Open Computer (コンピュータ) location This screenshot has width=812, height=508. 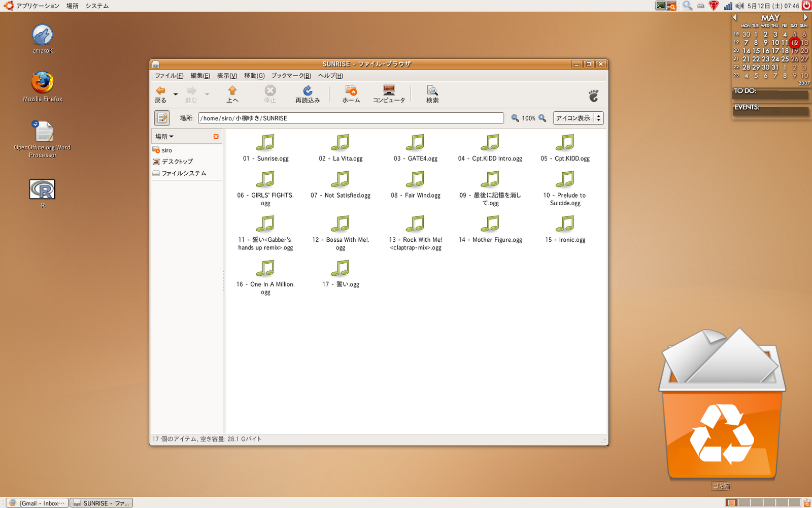pyautogui.click(x=389, y=94)
